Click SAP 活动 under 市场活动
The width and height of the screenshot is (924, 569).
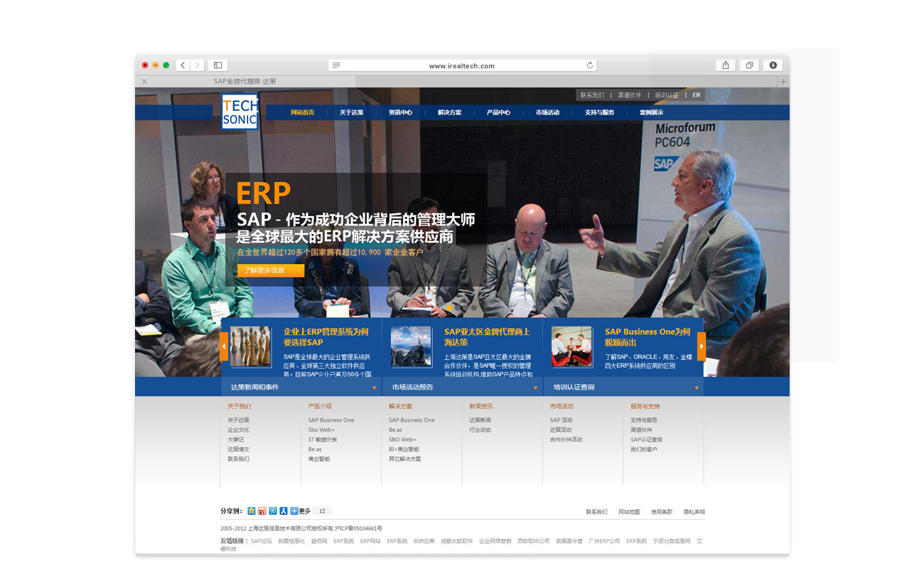pyautogui.click(x=561, y=420)
